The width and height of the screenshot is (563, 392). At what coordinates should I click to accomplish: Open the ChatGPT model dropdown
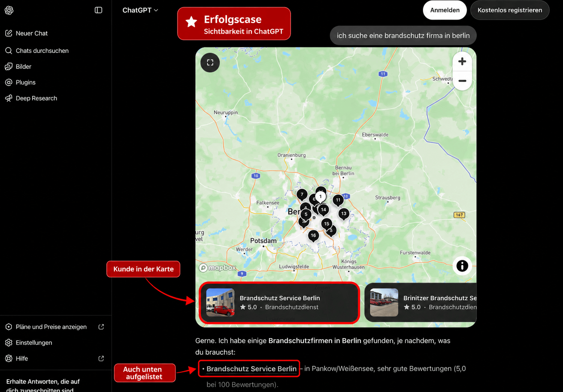140,10
